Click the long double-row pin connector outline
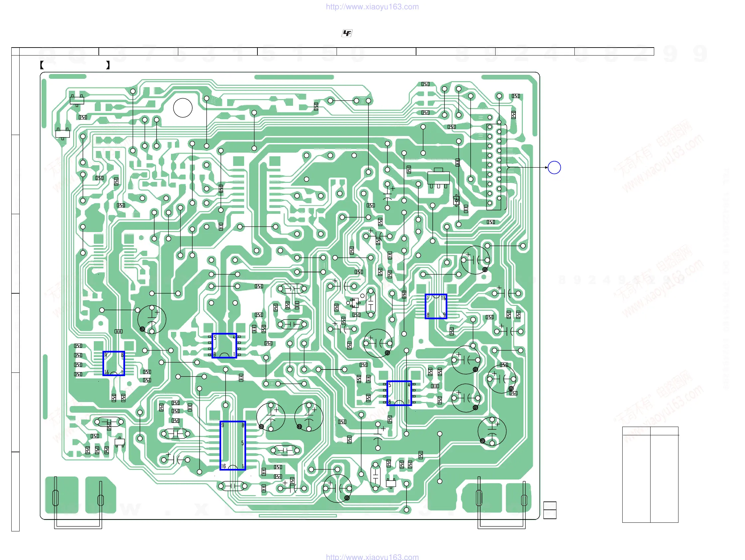Viewport: 745px width, 560px height. [x=494, y=167]
